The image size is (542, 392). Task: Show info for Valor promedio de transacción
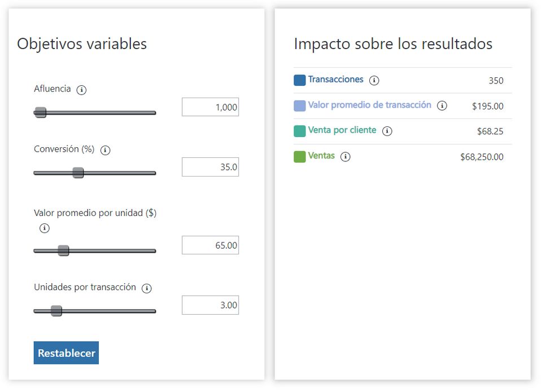(x=442, y=105)
